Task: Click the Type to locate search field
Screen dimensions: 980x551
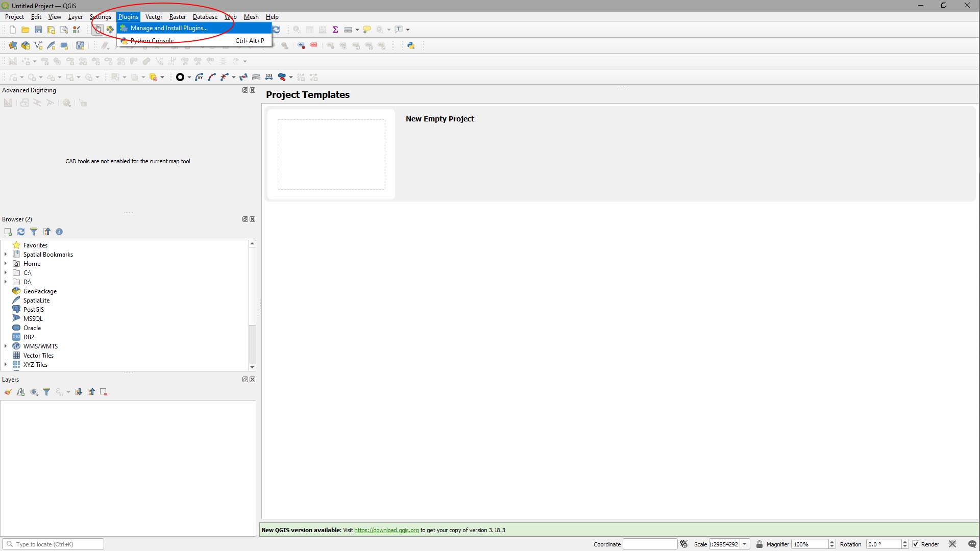Action: pyautogui.click(x=53, y=544)
